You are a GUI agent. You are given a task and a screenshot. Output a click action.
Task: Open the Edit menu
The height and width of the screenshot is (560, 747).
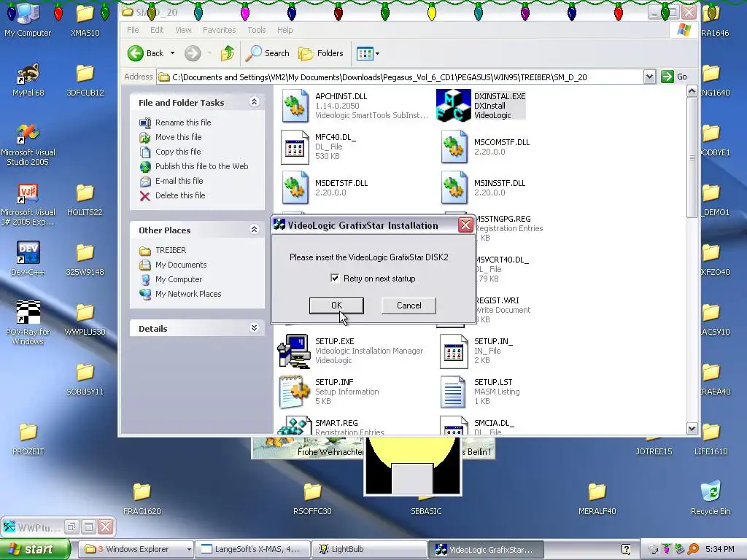point(157,30)
